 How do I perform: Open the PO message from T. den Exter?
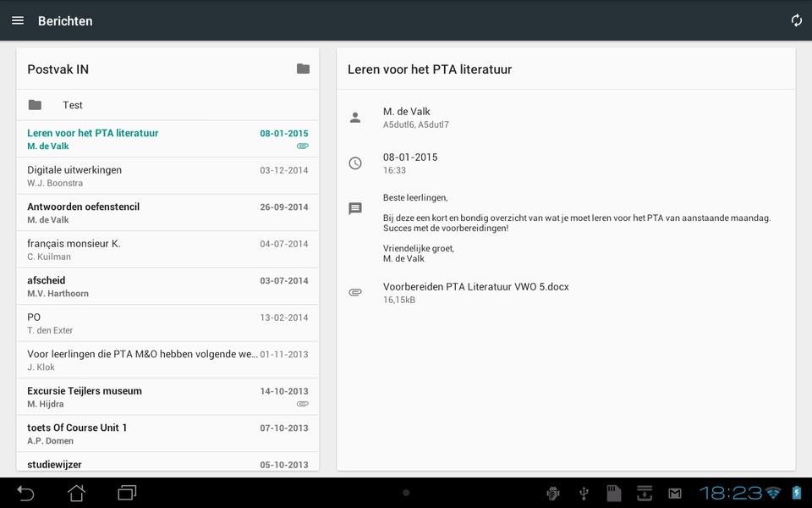pyautogui.click(x=167, y=323)
